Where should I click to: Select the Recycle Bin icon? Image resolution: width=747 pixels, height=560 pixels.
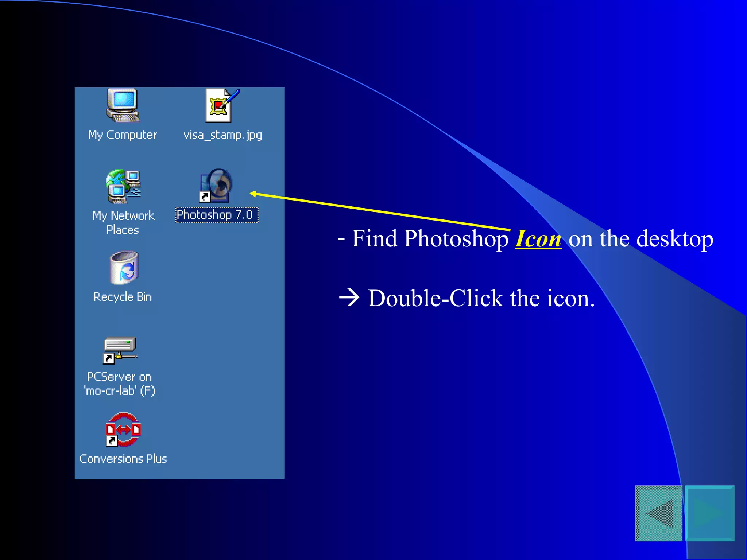pyautogui.click(x=124, y=268)
